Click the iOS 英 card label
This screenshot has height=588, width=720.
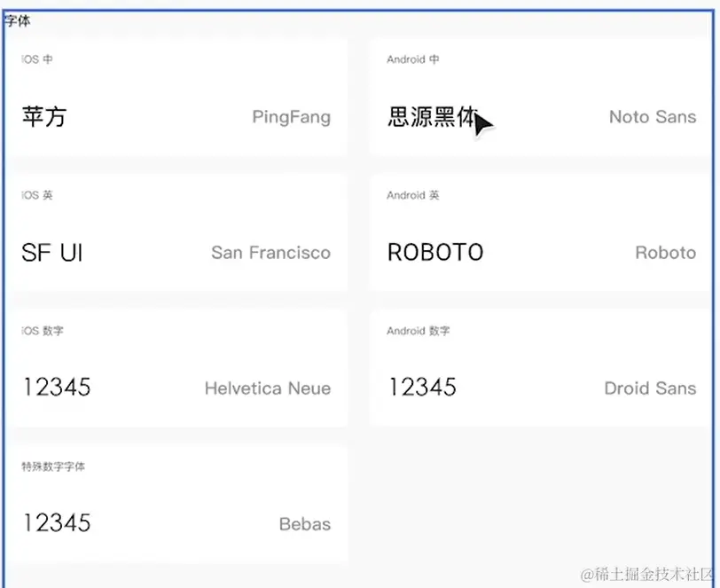click(37, 195)
